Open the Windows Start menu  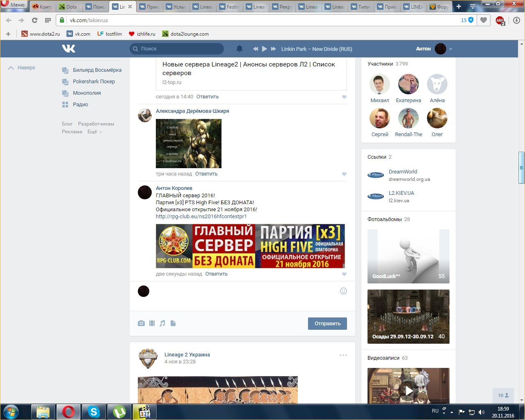tap(11, 412)
